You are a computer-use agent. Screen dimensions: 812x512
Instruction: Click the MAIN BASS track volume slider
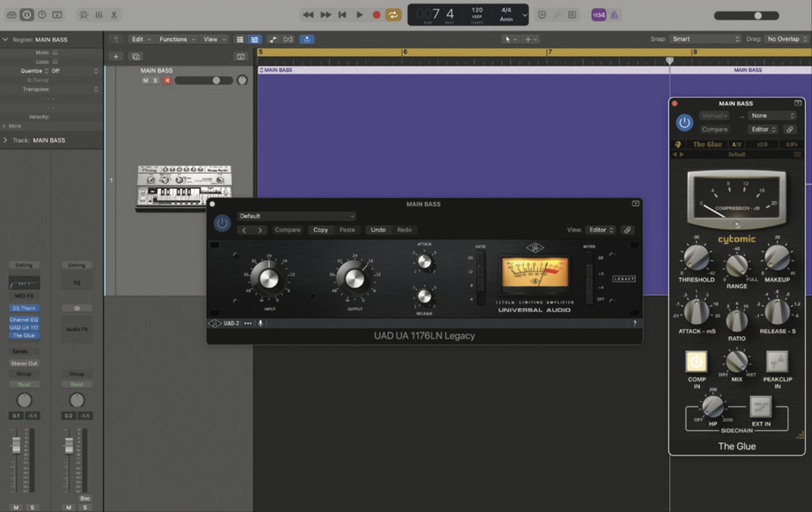coord(203,81)
